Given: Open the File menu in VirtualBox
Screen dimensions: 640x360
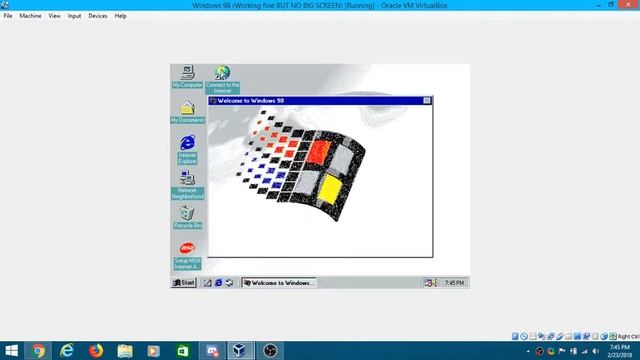Looking at the screenshot, I should pos(8,16).
